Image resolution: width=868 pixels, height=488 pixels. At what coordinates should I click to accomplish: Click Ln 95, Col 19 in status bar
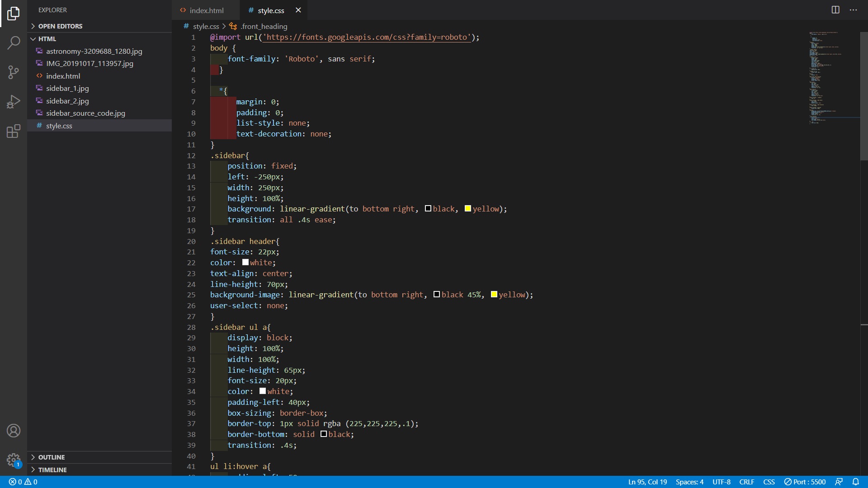647,482
